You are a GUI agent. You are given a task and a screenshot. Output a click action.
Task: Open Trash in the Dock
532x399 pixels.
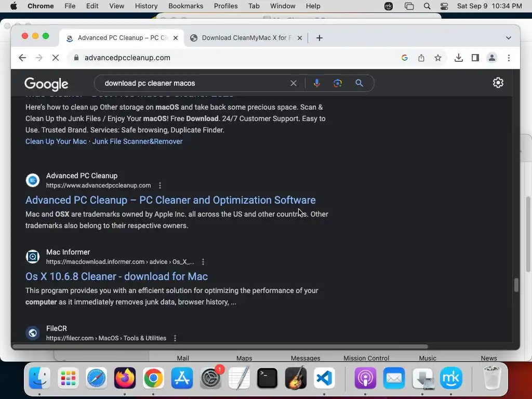point(491,378)
